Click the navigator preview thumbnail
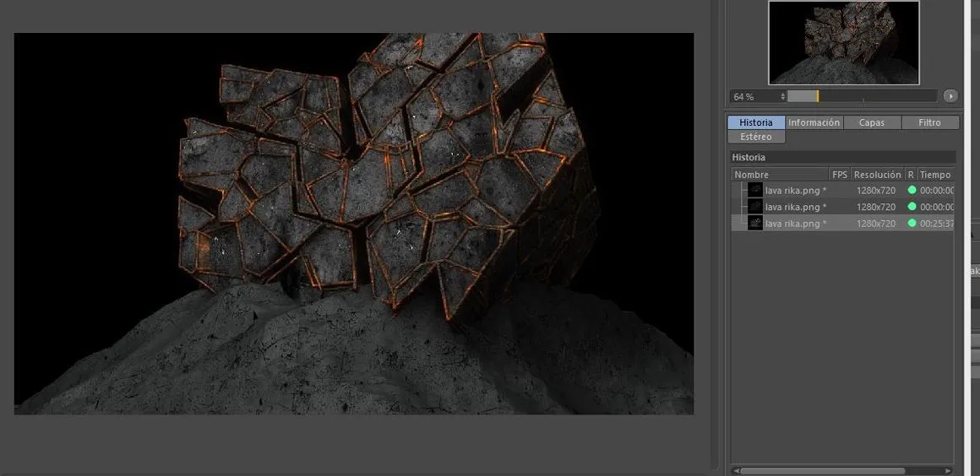This screenshot has width=980, height=476. tap(843, 42)
